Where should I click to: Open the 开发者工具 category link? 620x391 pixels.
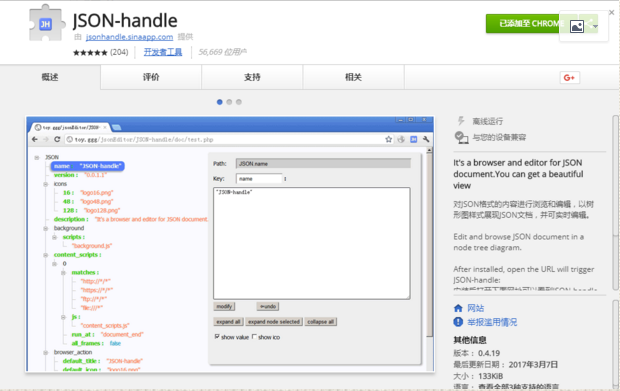point(163,52)
